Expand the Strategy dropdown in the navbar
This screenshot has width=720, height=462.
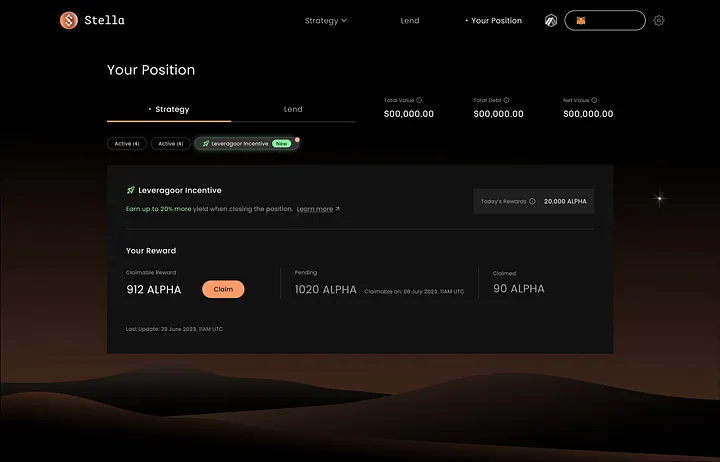326,20
